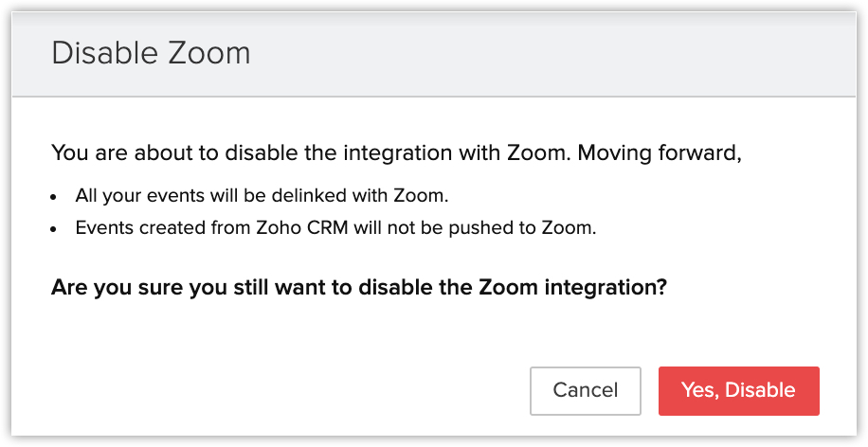Click the second bullet point dot

point(55,229)
